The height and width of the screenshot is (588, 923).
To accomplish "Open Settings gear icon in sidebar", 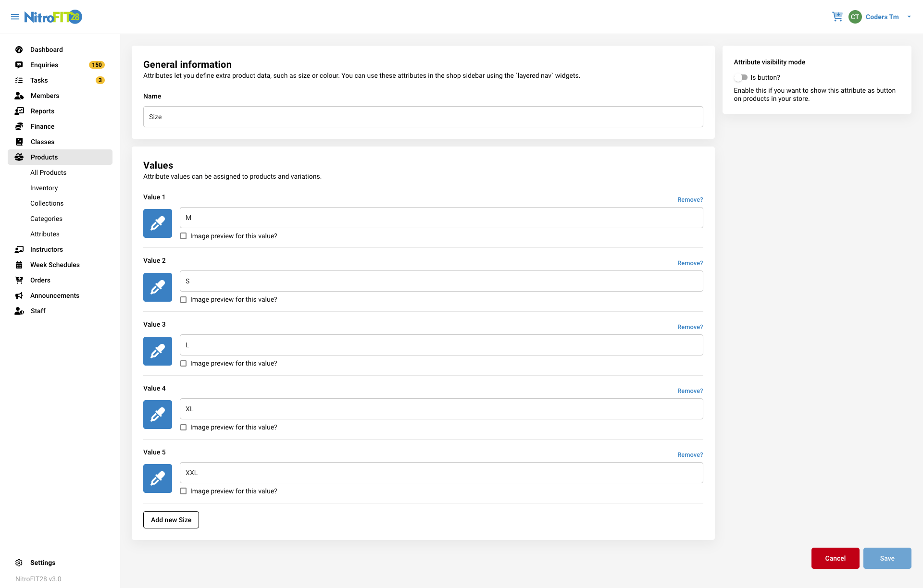I will coord(19,563).
